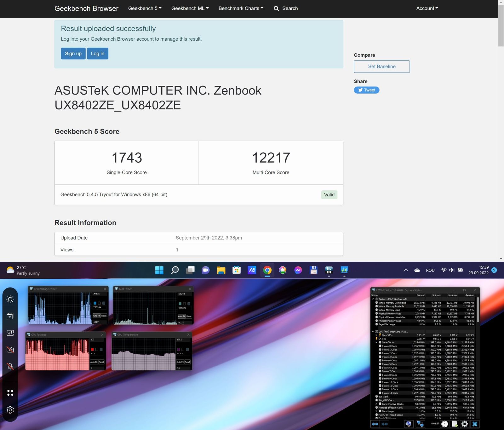This screenshot has width=504, height=430.
Task: Click blue color swatch in CPU Package Power
Action: point(95,303)
